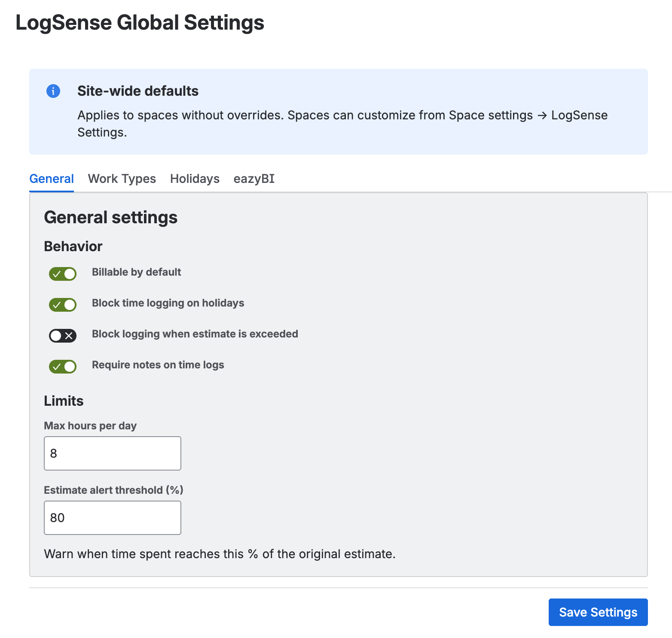Click the General settings heading
Image resolution: width=672 pixels, height=638 pixels.
click(111, 217)
